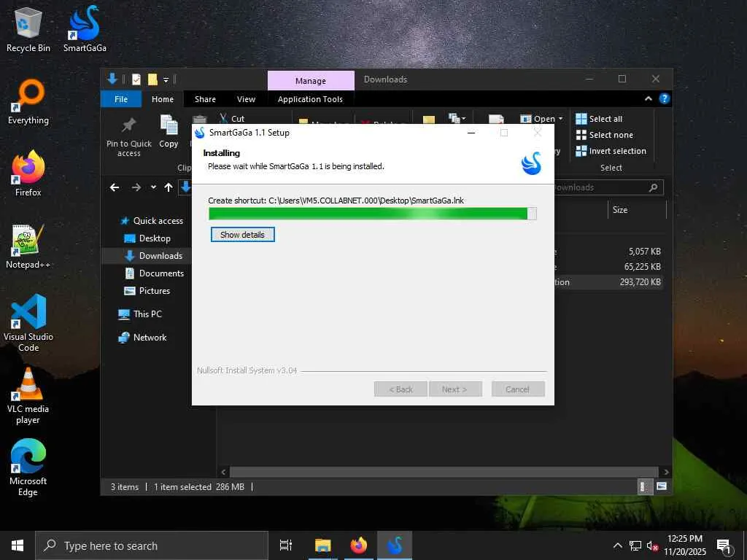Select the VLC media player desktop shortcut
The image size is (747, 560).
click(28, 396)
